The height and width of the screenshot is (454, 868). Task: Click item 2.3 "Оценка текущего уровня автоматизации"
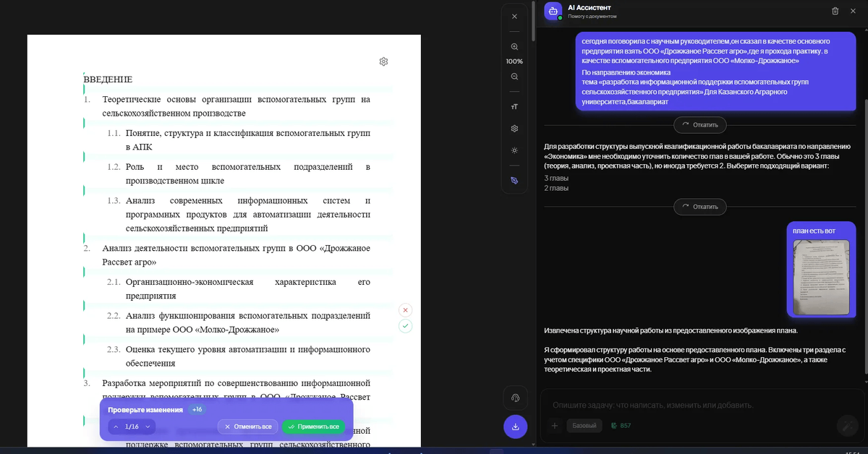[x=247, y=356]
